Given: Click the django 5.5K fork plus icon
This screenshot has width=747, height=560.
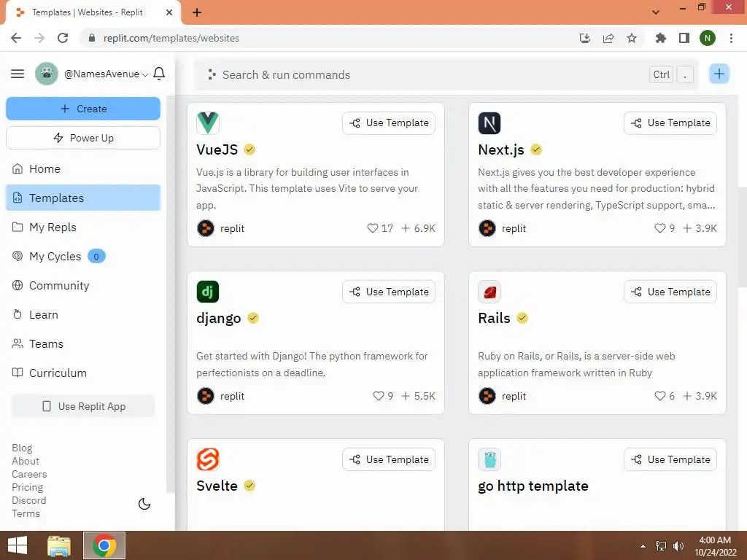Looking at the screenshot, I should (406, 396).
